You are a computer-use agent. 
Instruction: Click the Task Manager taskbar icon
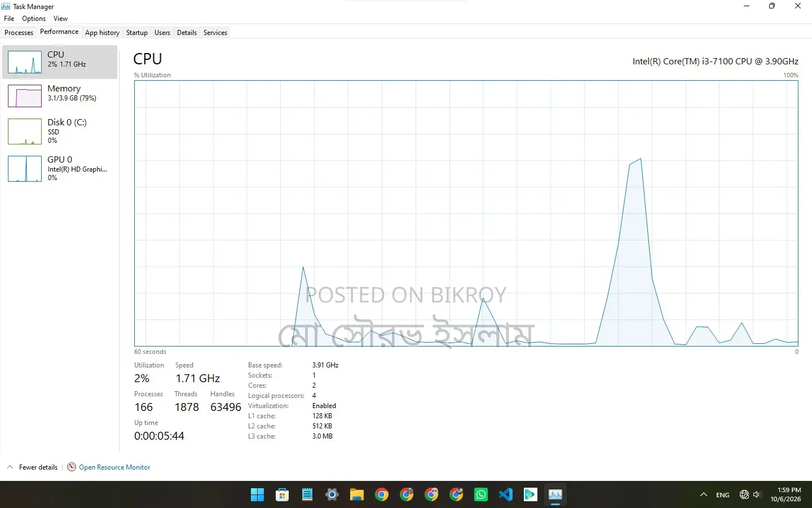[555, 495]
